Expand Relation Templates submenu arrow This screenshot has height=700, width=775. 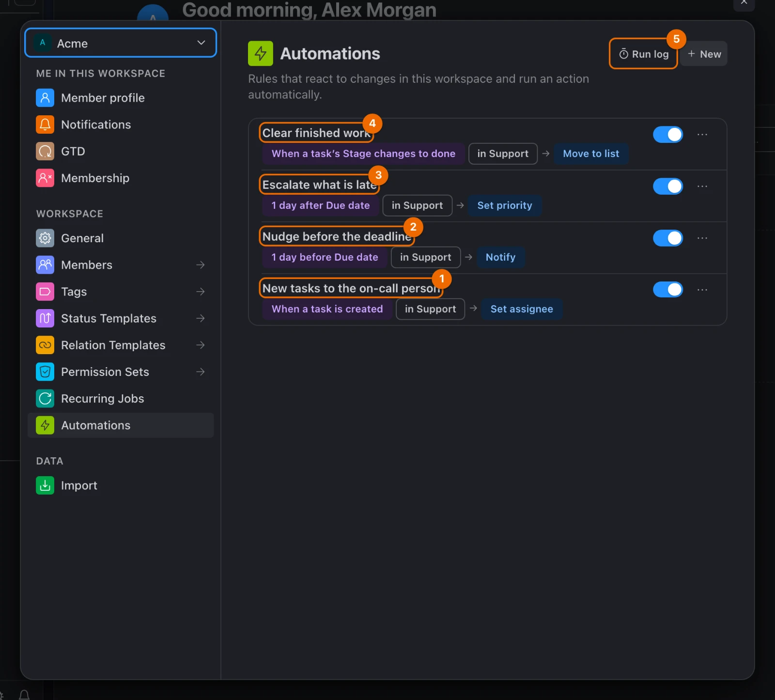(200, 345)
